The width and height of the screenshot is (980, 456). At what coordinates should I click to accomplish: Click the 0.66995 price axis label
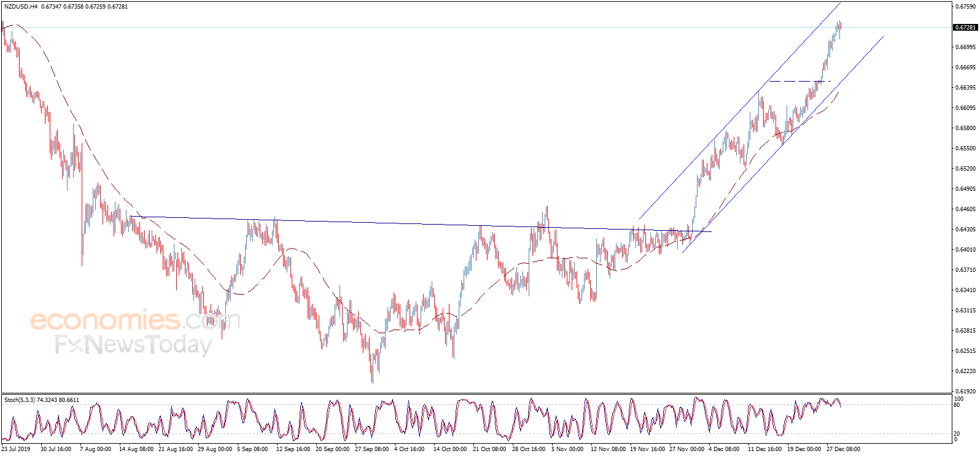coord(966,47)
